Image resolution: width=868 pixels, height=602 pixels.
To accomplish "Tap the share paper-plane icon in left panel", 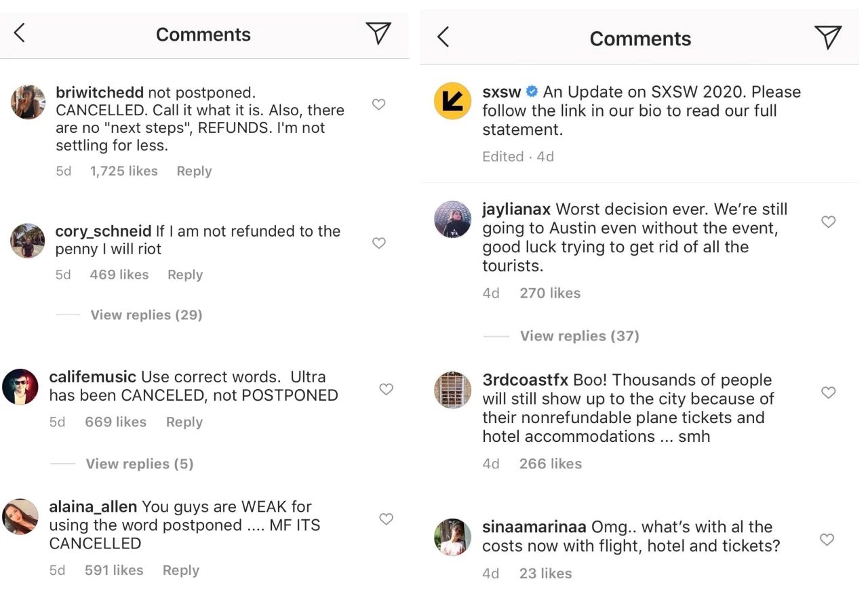I will 378,33.
